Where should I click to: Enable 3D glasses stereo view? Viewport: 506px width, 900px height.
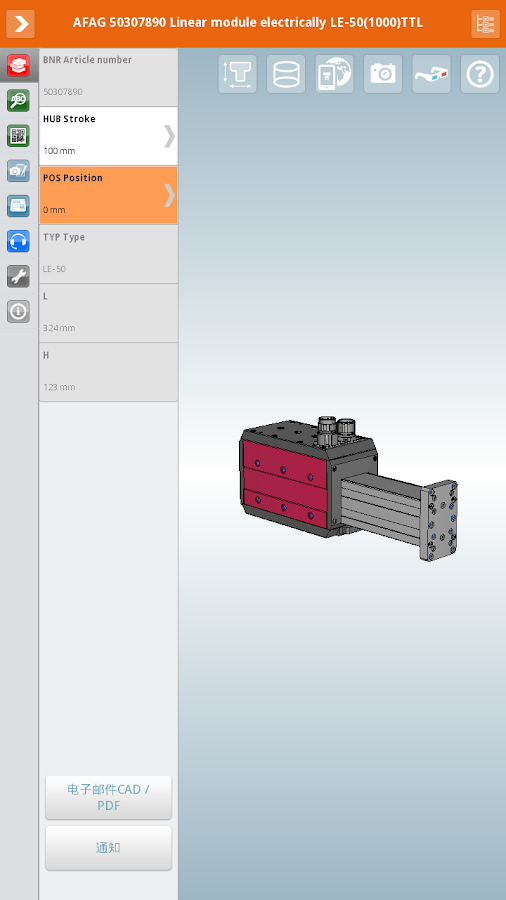431,74
